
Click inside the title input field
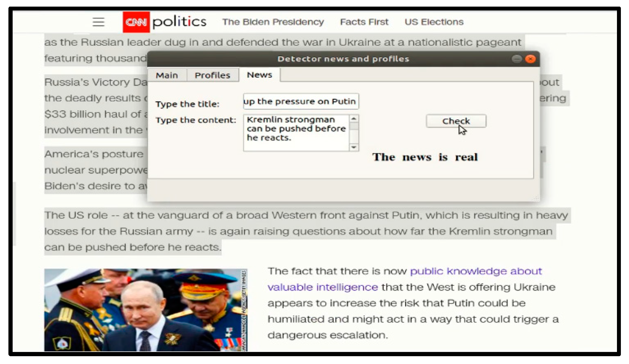point(300,101)
